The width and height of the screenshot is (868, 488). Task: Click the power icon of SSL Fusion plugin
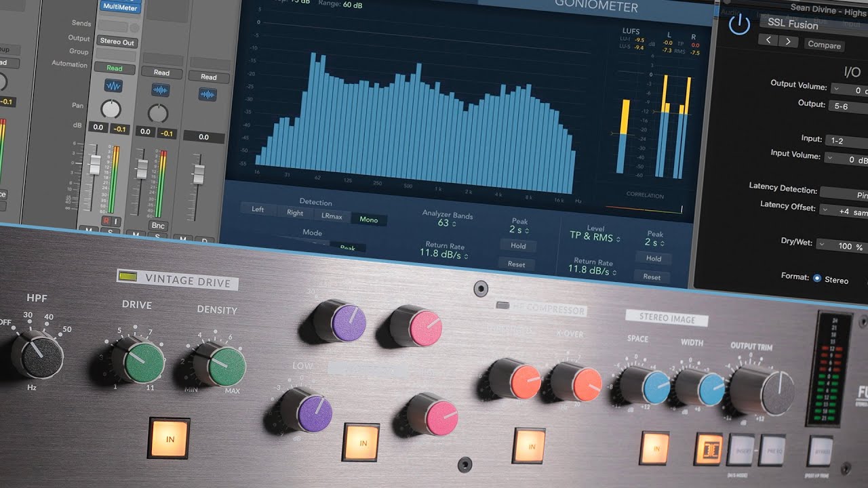739,24
